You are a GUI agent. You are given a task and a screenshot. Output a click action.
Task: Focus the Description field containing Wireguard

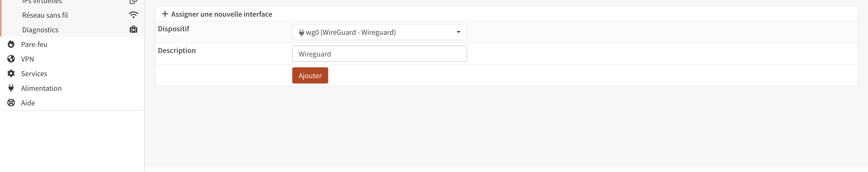tap(379, 54)
